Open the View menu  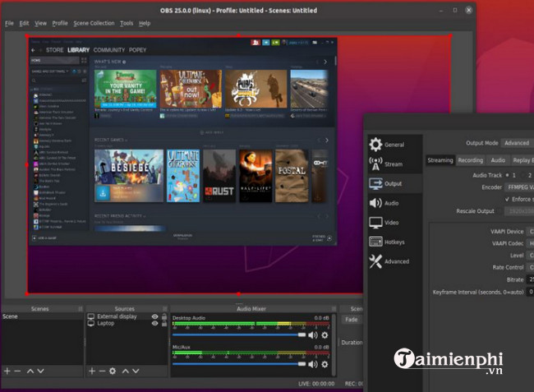pos(40,23)
